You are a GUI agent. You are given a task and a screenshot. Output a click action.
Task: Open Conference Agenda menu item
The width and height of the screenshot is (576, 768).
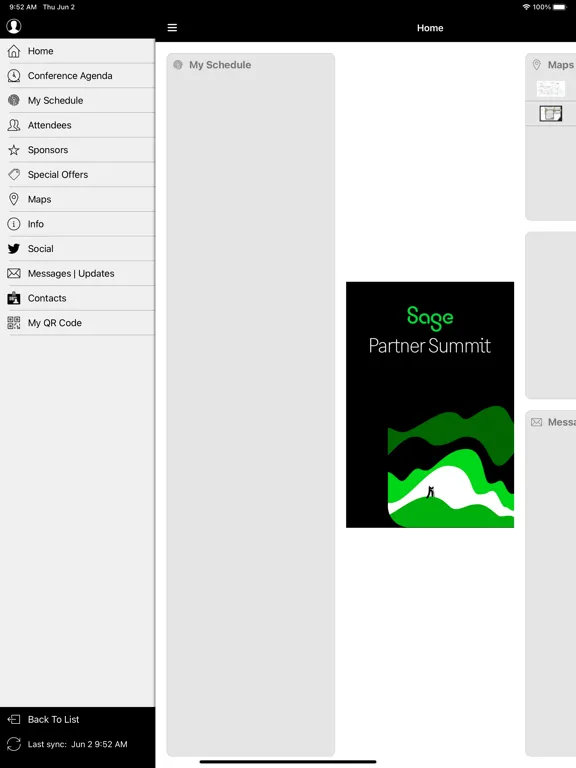77,75
